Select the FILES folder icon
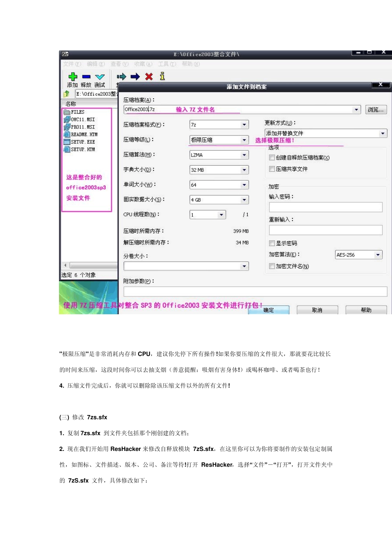The width and height of the screenshot is (392, 555). pyautogui.click(x=67, y=112)
